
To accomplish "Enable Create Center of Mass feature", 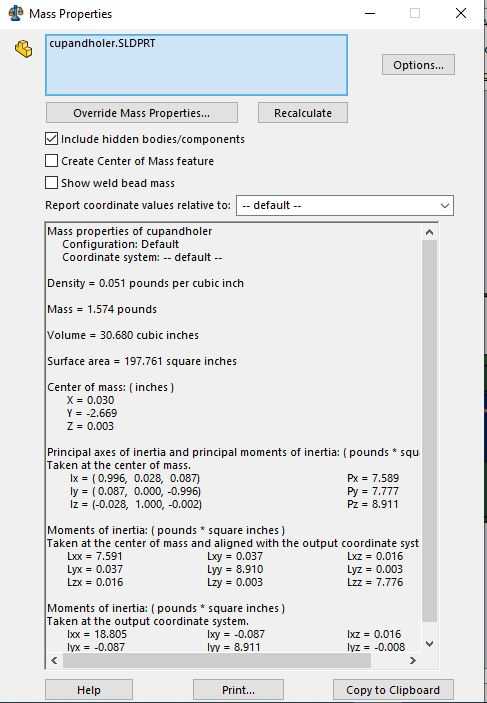I will [52, 161].
